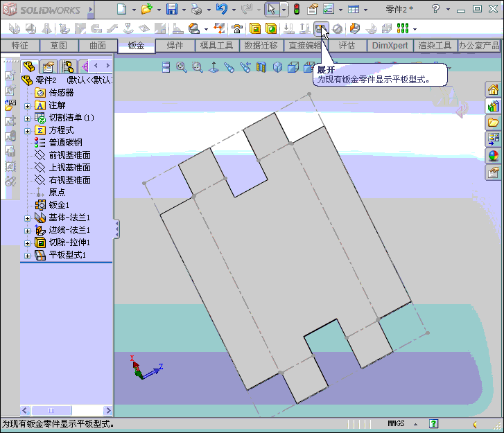Select 普通碳钢 material in tree
Viewport: 504px width, 433px height.
pyautogui.click(x=58, y=142)
